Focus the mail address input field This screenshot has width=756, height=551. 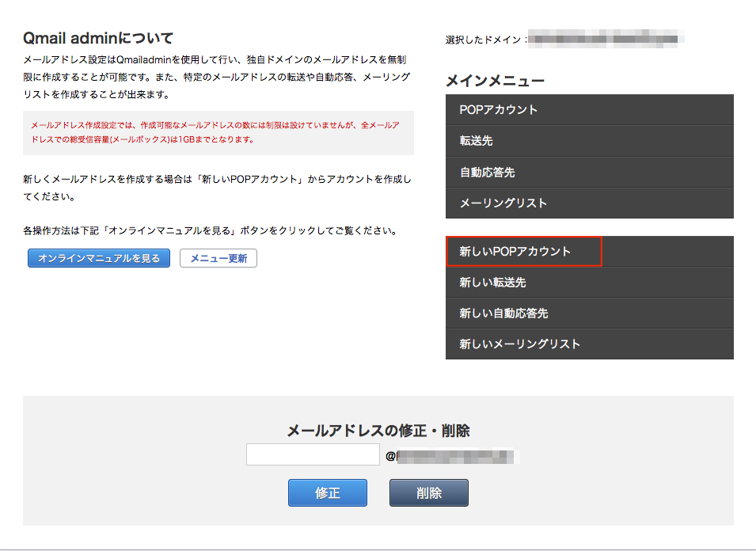click(x=313, y=454)
